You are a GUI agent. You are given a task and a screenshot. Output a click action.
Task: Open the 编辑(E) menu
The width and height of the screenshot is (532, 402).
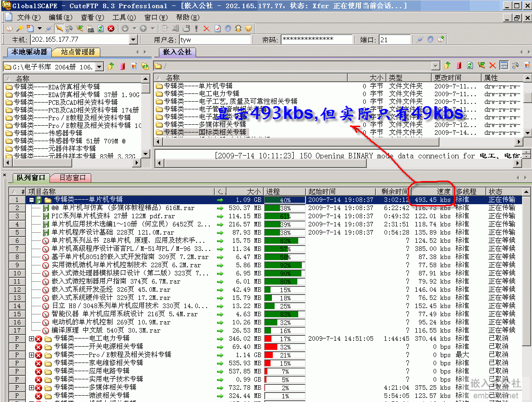point(60,17)
